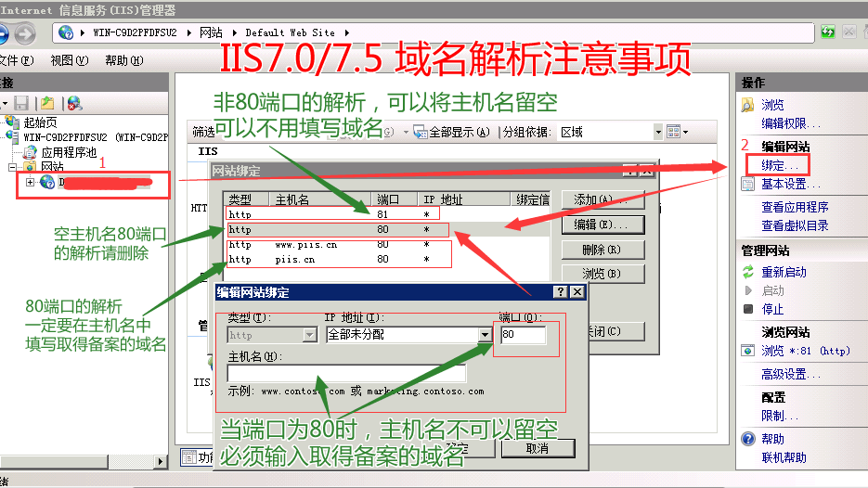This screenshot has height=488, width=868.
Task: Click the basic settings icon
Action: pos(748,185)
